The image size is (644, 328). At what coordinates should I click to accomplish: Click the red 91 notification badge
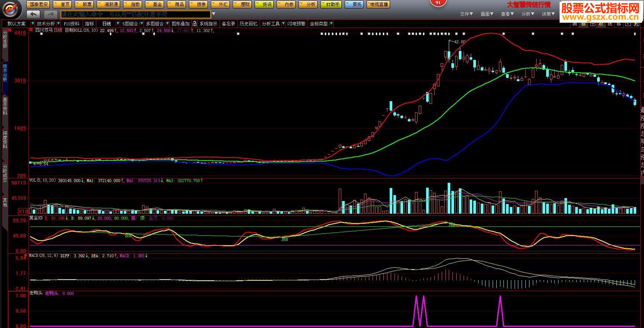(x=438, y=3)
